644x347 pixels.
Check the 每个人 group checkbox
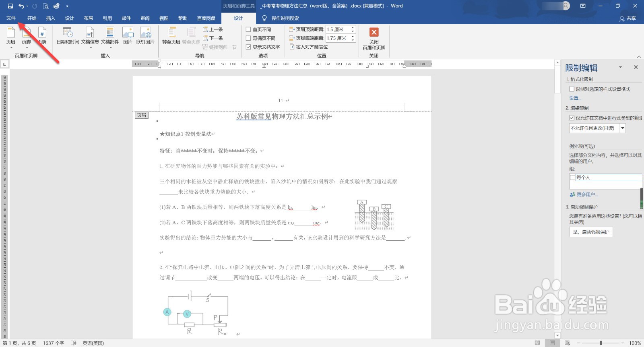572,178
